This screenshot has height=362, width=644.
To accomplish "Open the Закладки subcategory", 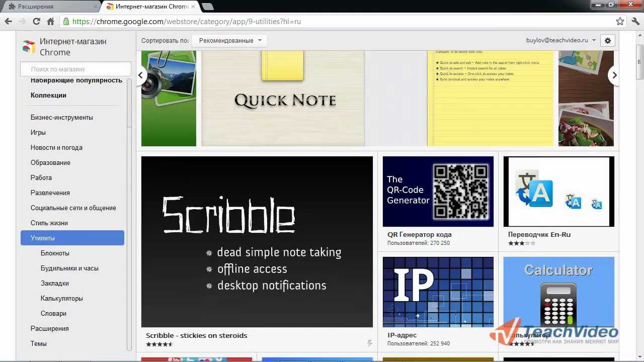I will (x=55, y=284).
